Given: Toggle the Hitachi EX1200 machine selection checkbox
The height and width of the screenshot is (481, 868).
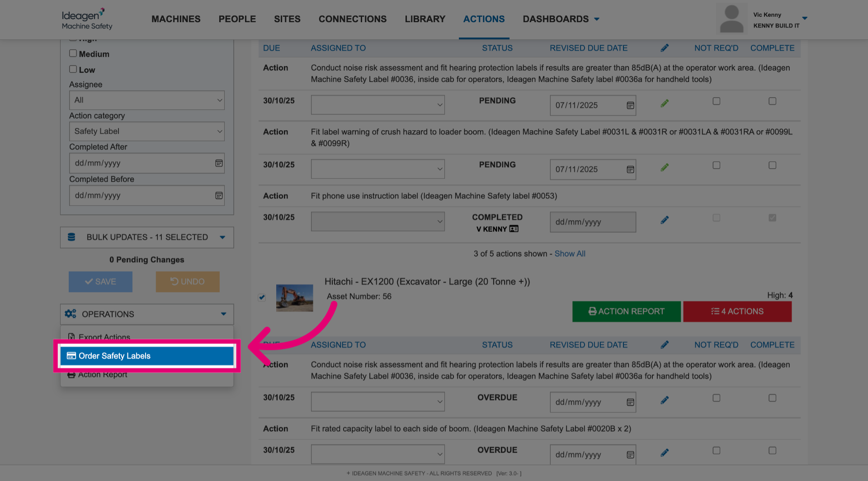Looking at the screenshot, I should [262, 297].
